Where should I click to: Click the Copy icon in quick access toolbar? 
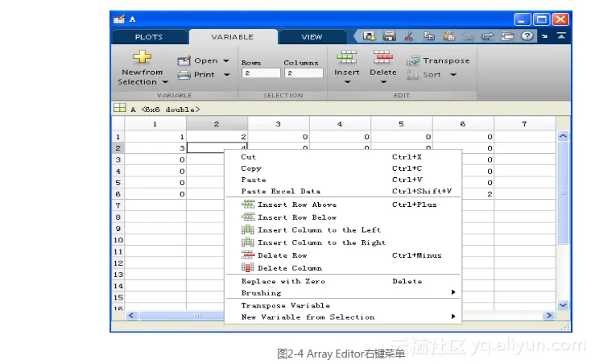point(429,36)
